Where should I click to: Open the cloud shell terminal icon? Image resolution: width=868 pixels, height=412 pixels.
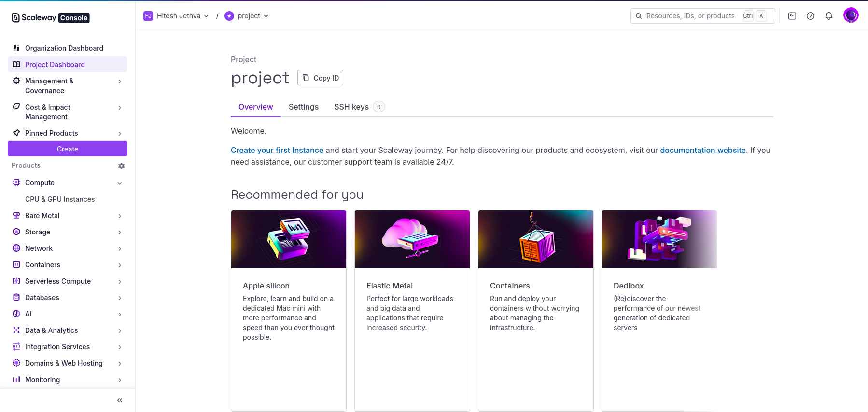tap(792, 16)
